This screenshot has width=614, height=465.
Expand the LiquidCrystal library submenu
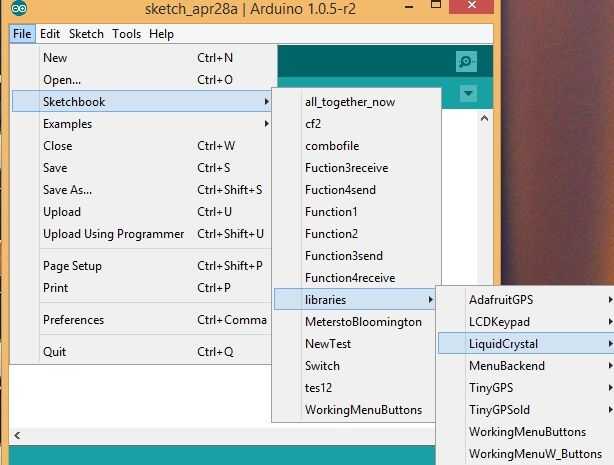526,344
